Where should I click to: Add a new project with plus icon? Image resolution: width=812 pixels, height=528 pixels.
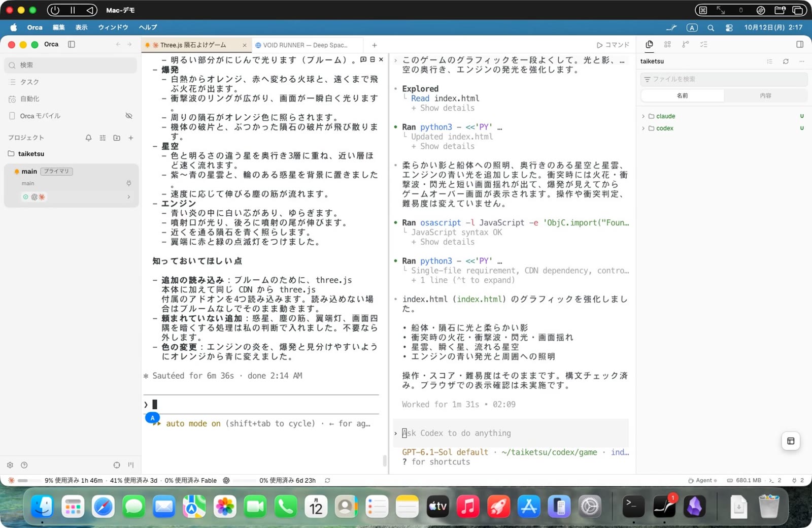pyautogui.click(x=131, y=138)
